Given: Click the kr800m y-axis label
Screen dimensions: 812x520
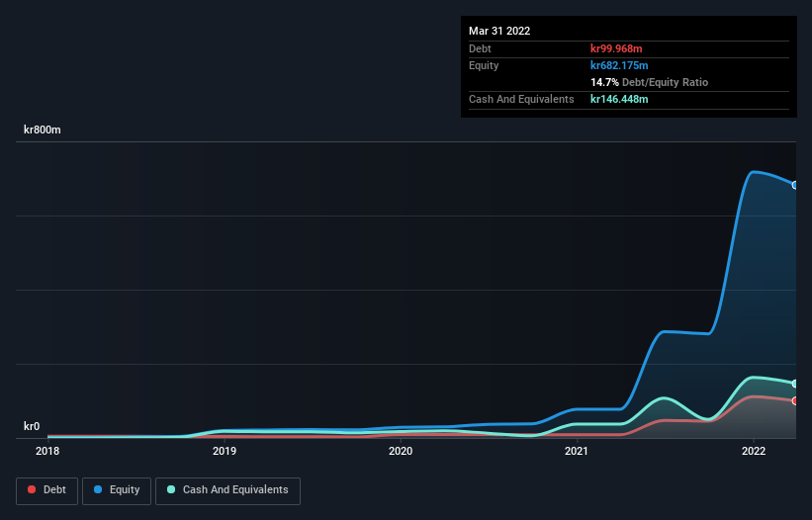Looking at the screenshot, I should point(42,130).
